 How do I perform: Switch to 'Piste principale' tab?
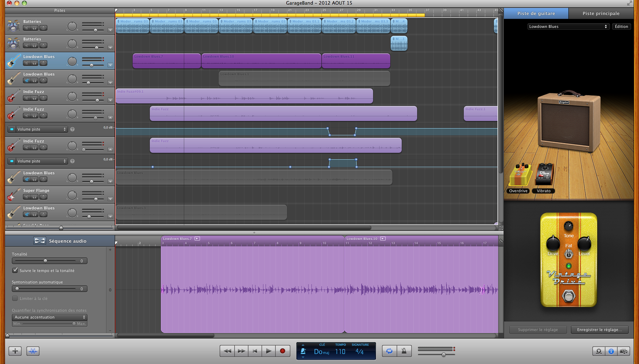coord(601,13)
